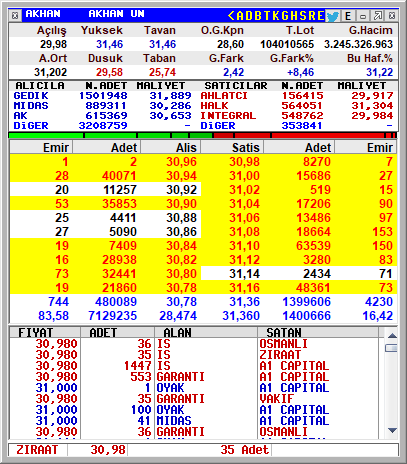Click the yellow letter R shortcut in title bar
The height and width of the screenshot is (464, 407).
(x=312, y=16)
